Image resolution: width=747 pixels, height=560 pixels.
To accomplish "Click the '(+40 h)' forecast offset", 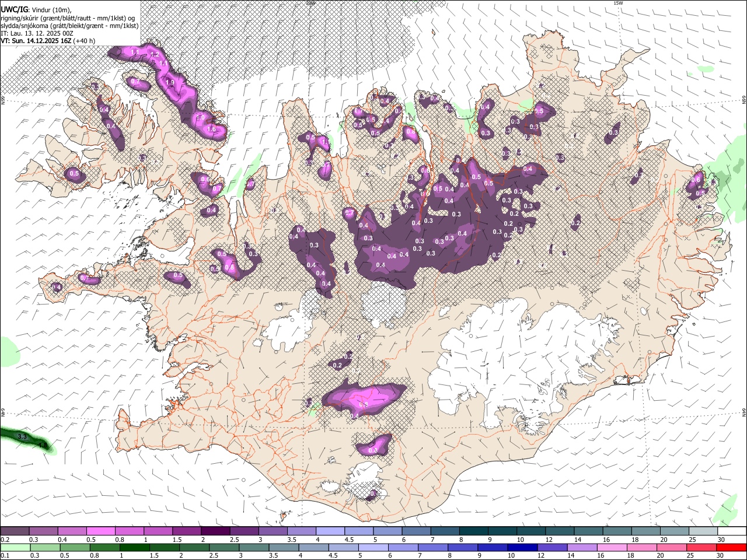I will point(85,41).
